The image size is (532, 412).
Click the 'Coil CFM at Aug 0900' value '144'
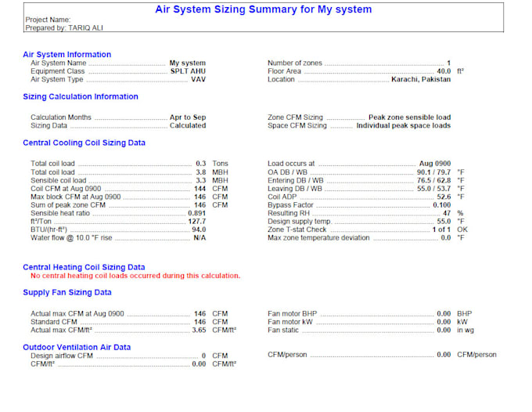point(199,189)
